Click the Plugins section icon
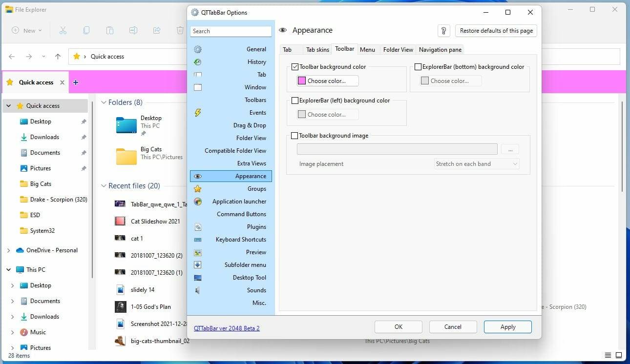This screenshot has width=630, height=364. 198,226
